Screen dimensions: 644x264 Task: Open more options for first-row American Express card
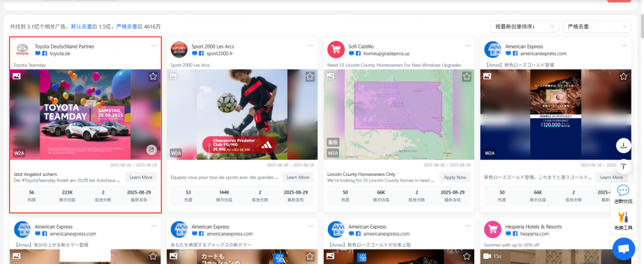[x=624, y=46]
